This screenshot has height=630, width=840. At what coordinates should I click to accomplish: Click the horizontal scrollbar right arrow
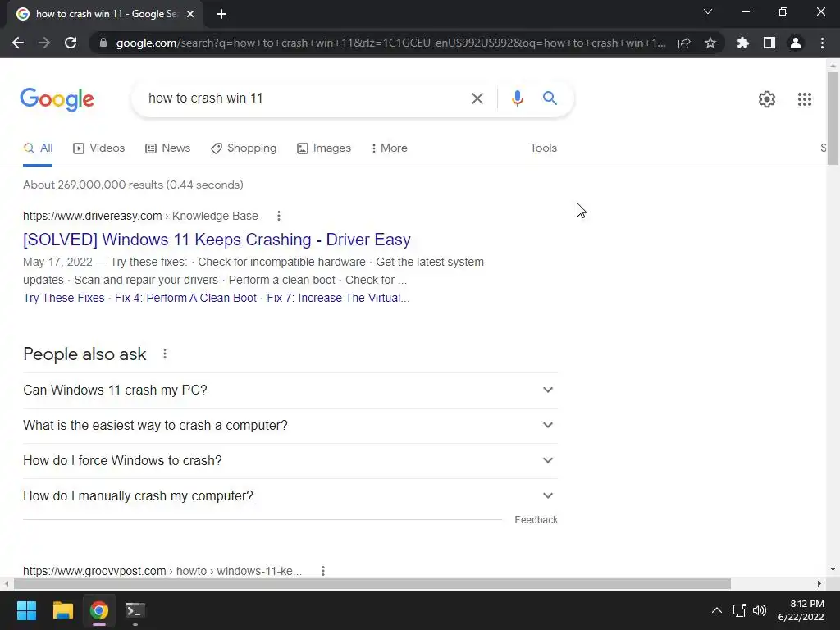point(819,583)
